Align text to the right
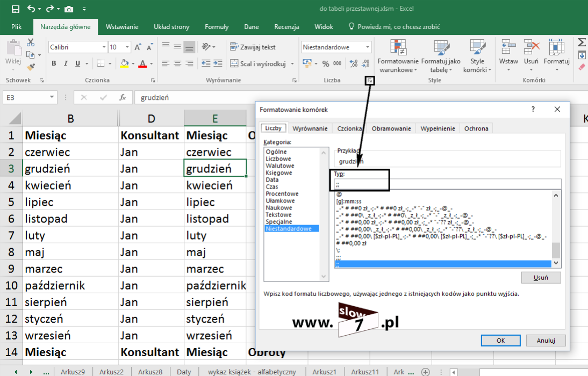Image resolution: width=588 pixels, height=376 pixels. click(x=189, y=63)
